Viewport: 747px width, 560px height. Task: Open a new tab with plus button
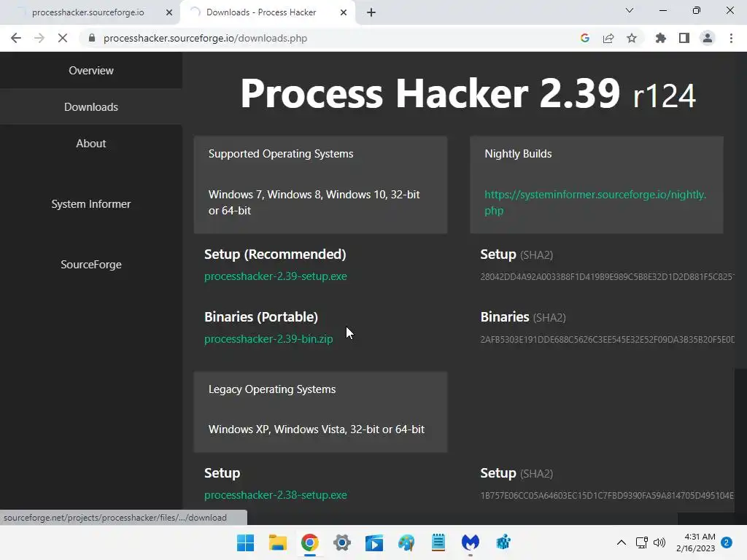pos(371,12)
